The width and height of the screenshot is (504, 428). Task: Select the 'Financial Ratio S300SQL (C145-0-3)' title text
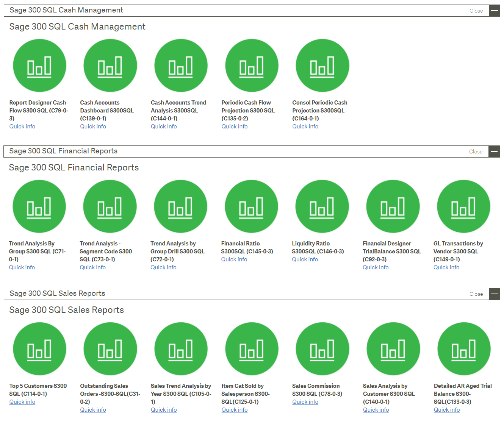pyautogui.click(x=247, y=247)
